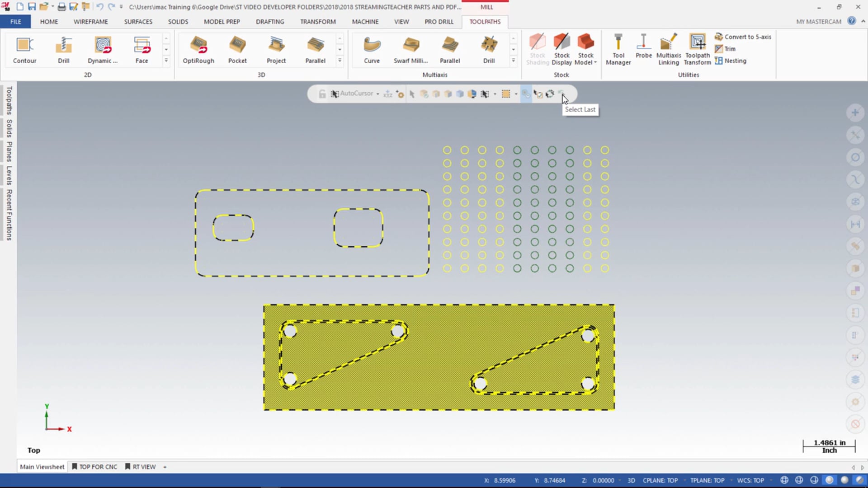Select the 3D Pocket toolpath
The image size is (868, 488).
(237, 50)
